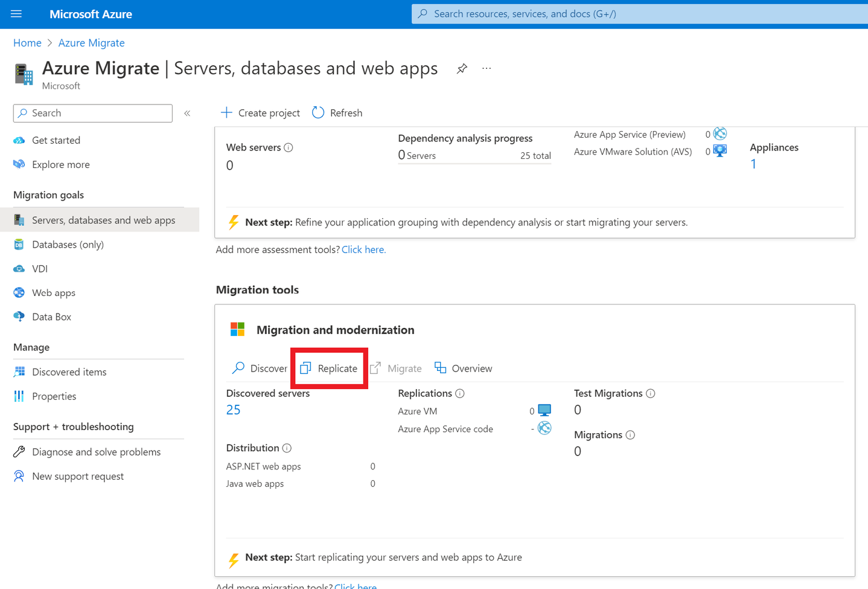The width and height of the screenshot is (868, 589).
Task: Open Databases (only) goal
Action: click(x=68, y=244)
